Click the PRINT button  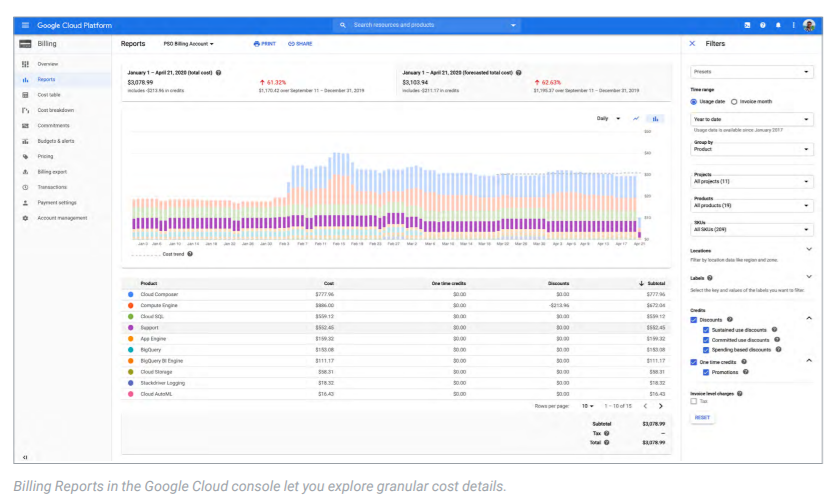(265, 44)
